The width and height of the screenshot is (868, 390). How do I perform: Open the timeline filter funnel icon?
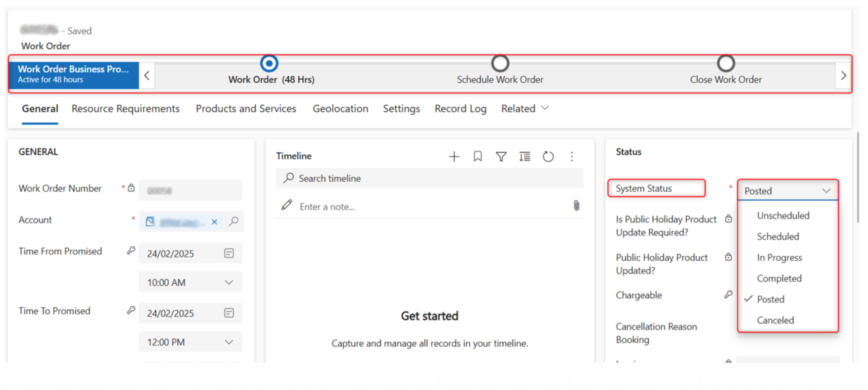pyautogui.click(x=501, y=156)
